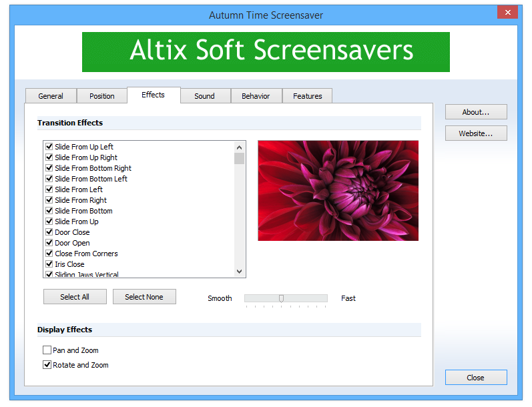The image size is (532, 407).
Task: Select the Effects tab
Action: pyautogui.click(x=154, y=95)
